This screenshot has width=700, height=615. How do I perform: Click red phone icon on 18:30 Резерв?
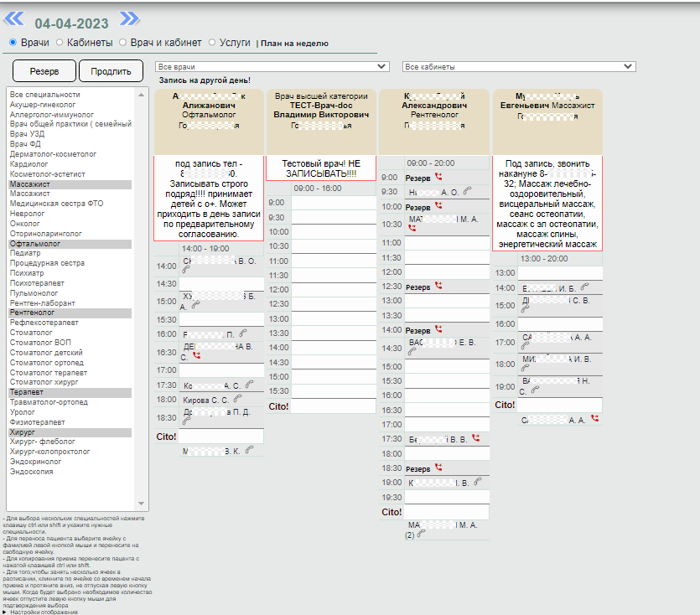(438, 468)
